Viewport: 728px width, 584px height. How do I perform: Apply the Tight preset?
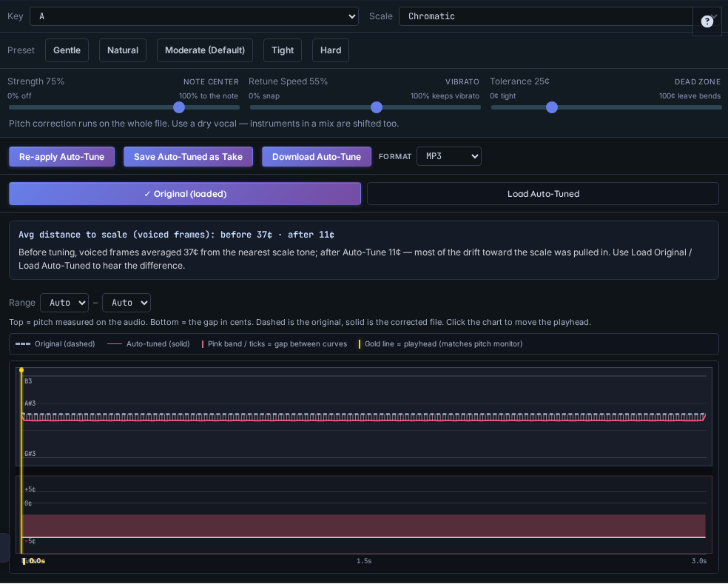coord(283,50)
